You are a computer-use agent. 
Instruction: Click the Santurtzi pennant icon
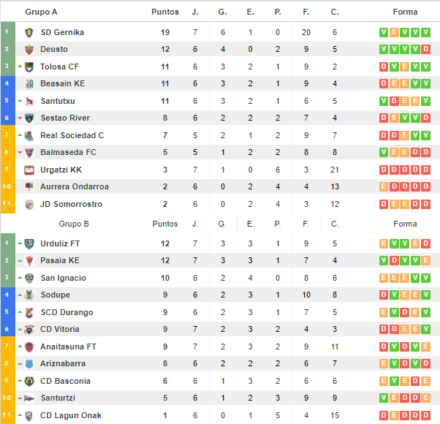click(29, 398)
